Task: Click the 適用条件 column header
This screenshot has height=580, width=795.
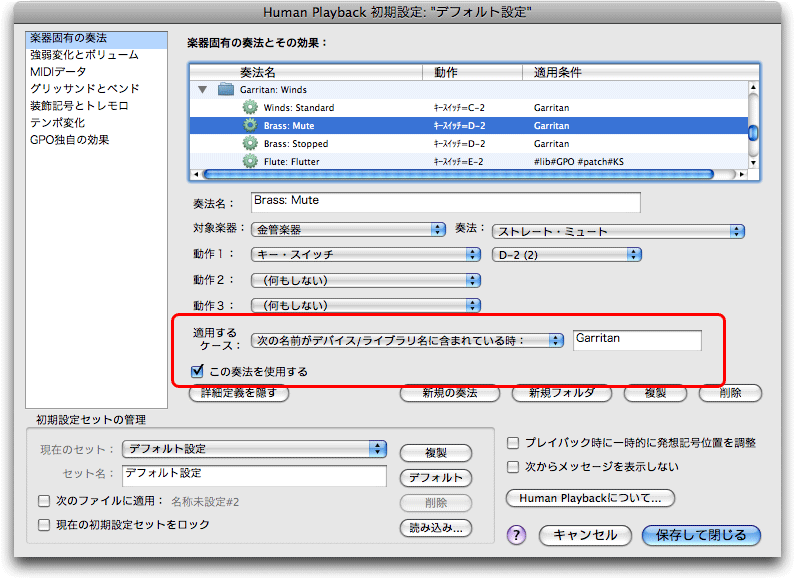Action: 640,72
